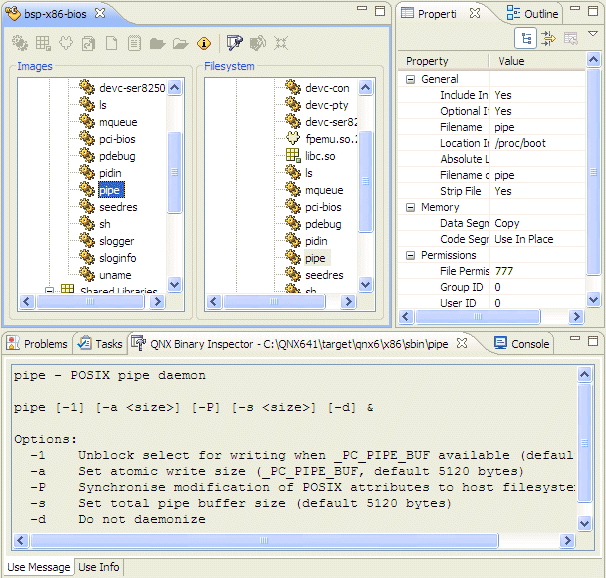Toggle the optimization icon left of speaker icon
The height and width of the screenshot is (578, 606).
click(x=234, y=43)
